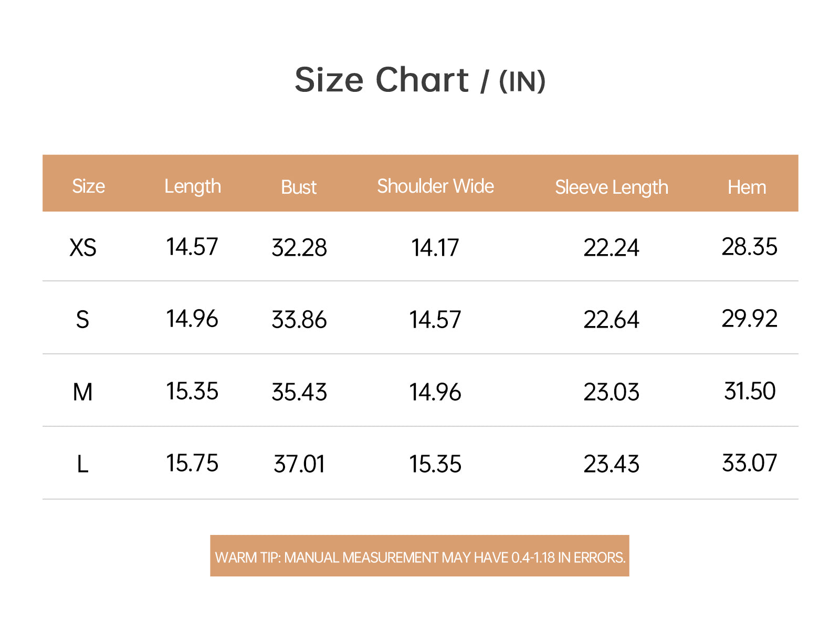
Task: Click the M size row label
Action: tap(82, 392)
